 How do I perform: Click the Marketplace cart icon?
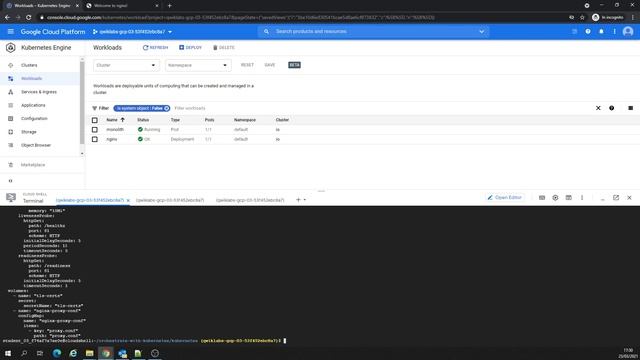pyautogui.click(x=11, y=165)
